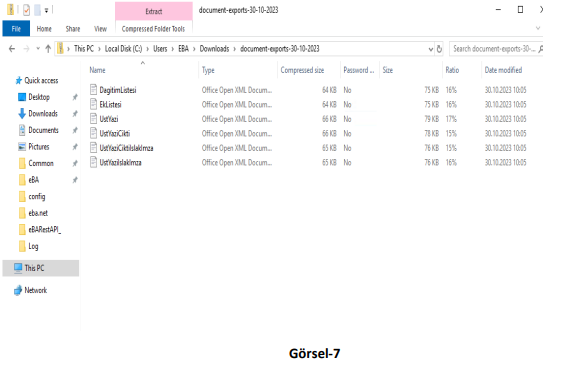The image size is (569, 372).
Task: Unpin eBA using its pin icon
Action: point(75,180)
